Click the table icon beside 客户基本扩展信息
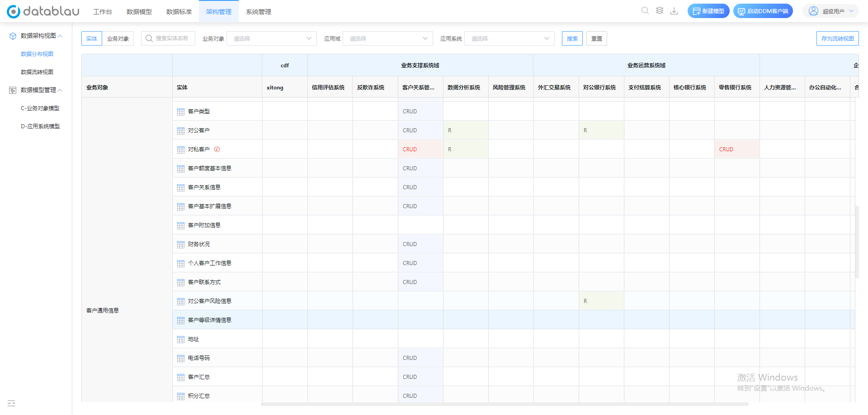This screenshot has height=415, width=868. click(181, 206)
